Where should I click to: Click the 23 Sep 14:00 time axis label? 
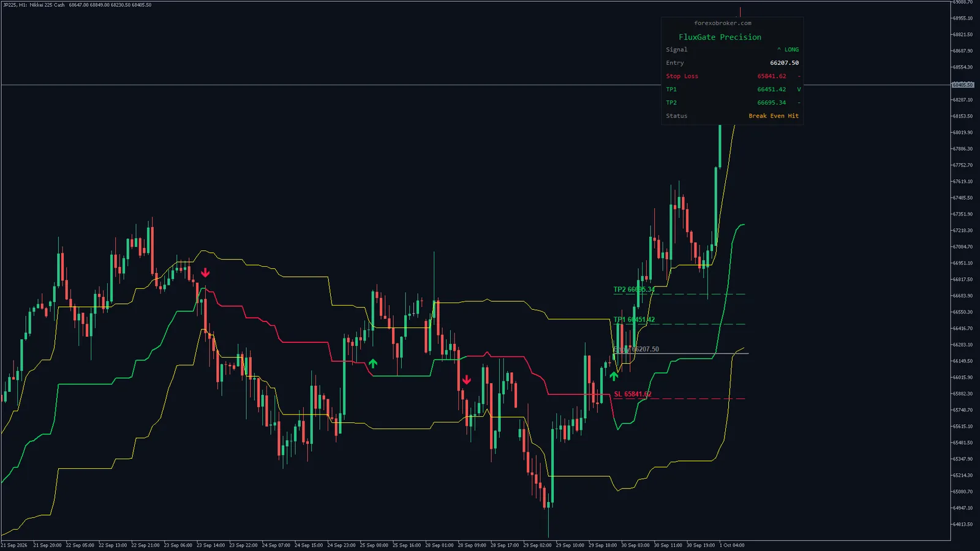coord(211,545)
